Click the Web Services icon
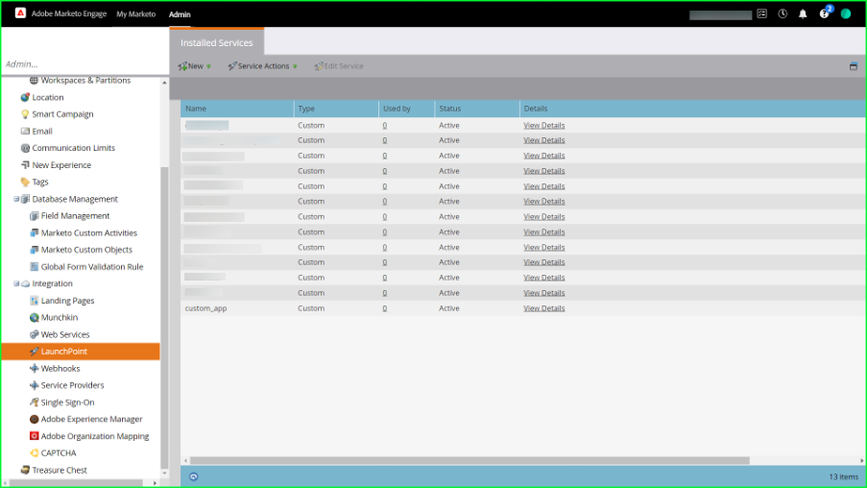868x488 pixels. pyautogui.click(x=34, y=334)
